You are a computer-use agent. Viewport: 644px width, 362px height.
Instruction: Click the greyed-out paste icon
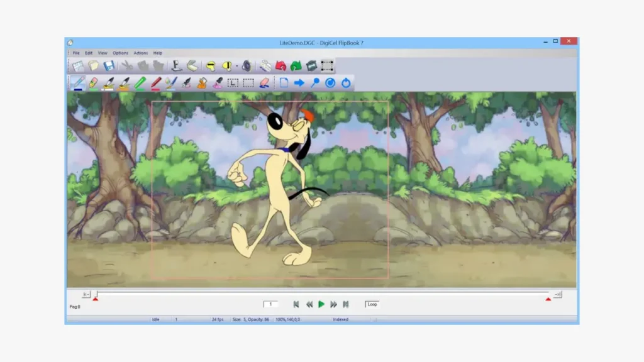158,65
